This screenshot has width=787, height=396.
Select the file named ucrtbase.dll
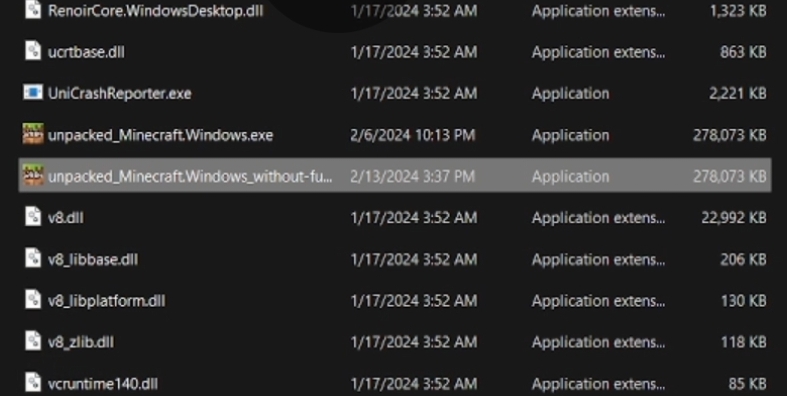(86, 52)
